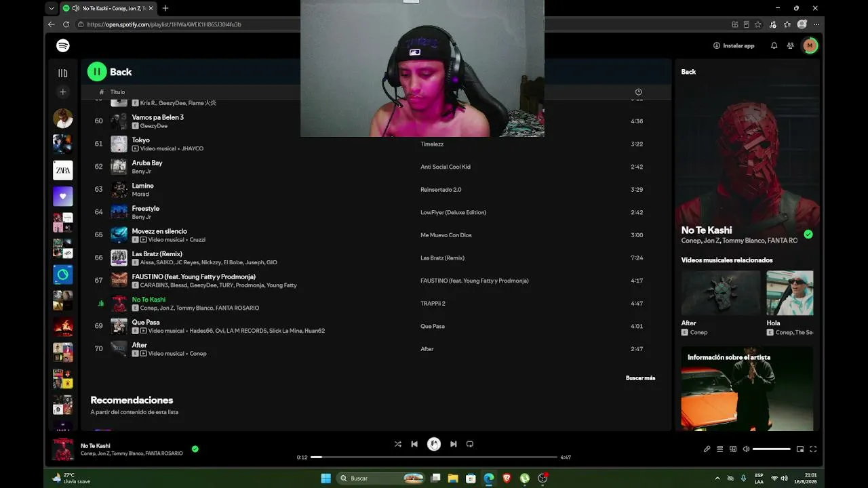Show hidden system tray icons
The height and width of the screenshot is (488, 868).
[x=717, y=479]
